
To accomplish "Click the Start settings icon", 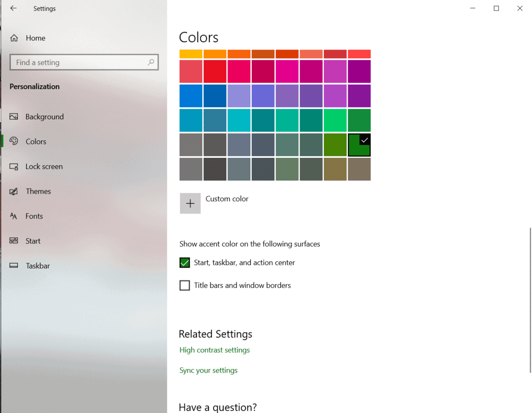I will point(14,241).
